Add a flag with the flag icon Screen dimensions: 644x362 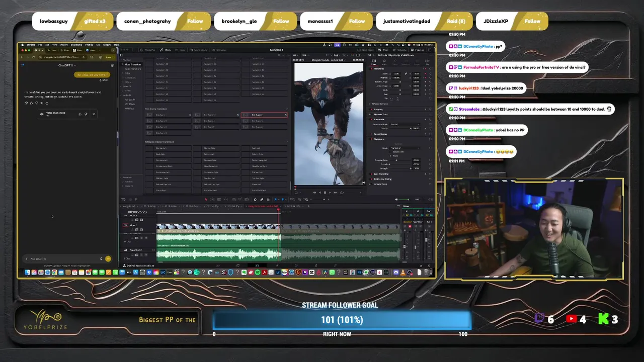click(x=275, y=199)
